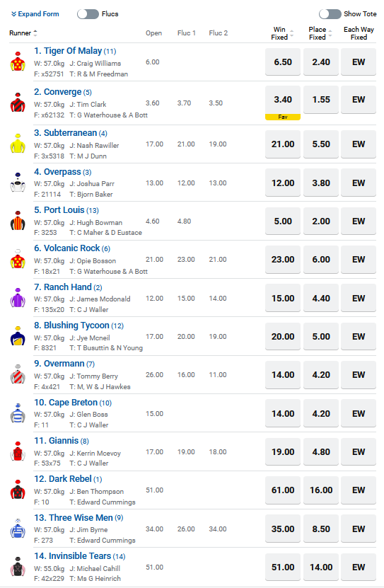384x588 pixels.
Task: Click Ranch Hand's purple silks icon
Action: pos(18,298)
